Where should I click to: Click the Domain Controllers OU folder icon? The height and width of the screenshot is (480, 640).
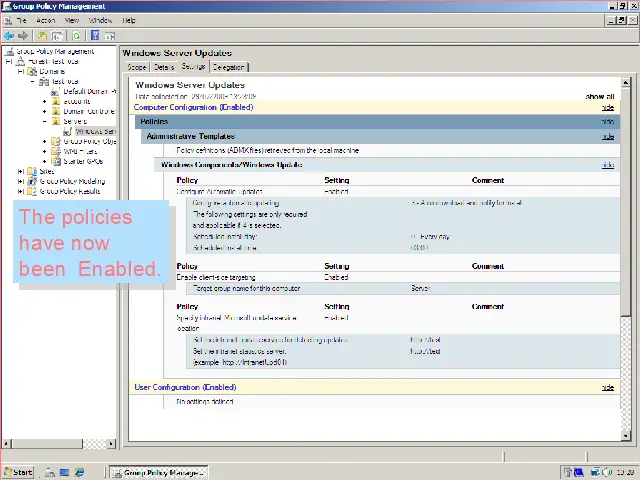click(x=56, y=111)
